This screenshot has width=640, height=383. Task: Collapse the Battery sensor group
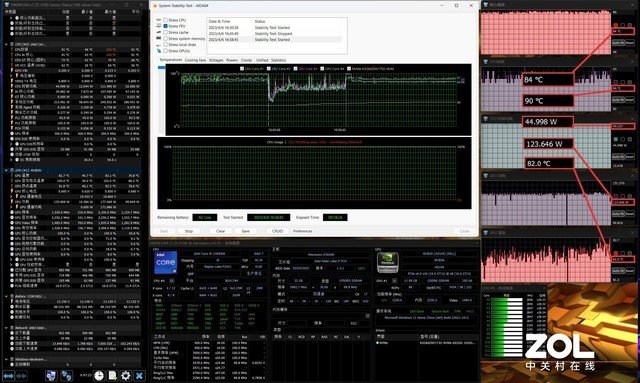[6, 296]
